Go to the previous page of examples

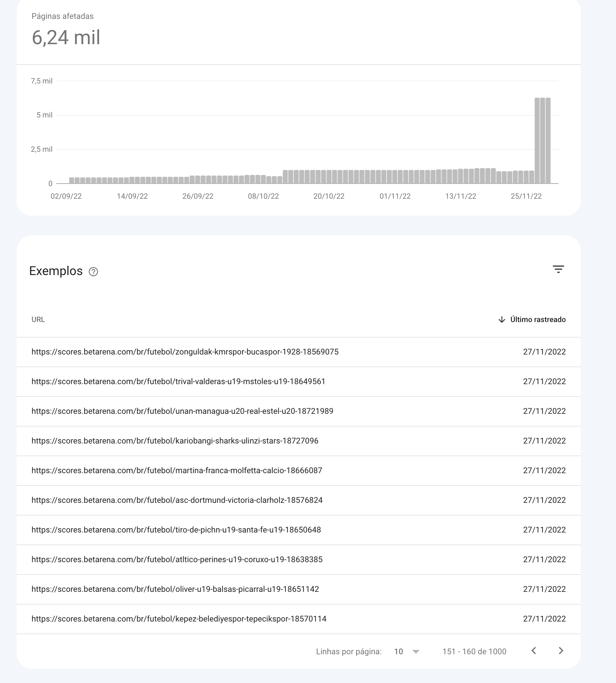point(534,651)
